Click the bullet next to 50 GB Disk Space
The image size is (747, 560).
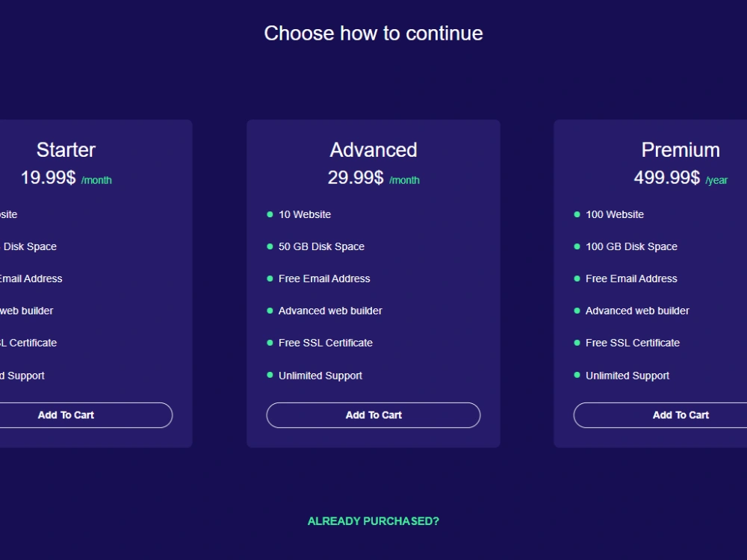(x=268, y=246)
